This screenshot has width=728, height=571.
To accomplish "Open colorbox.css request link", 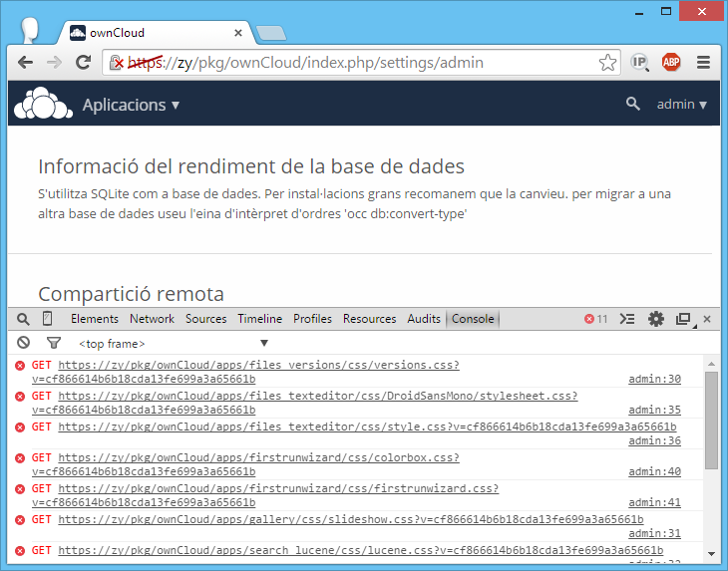I will (x=245, y=464).
